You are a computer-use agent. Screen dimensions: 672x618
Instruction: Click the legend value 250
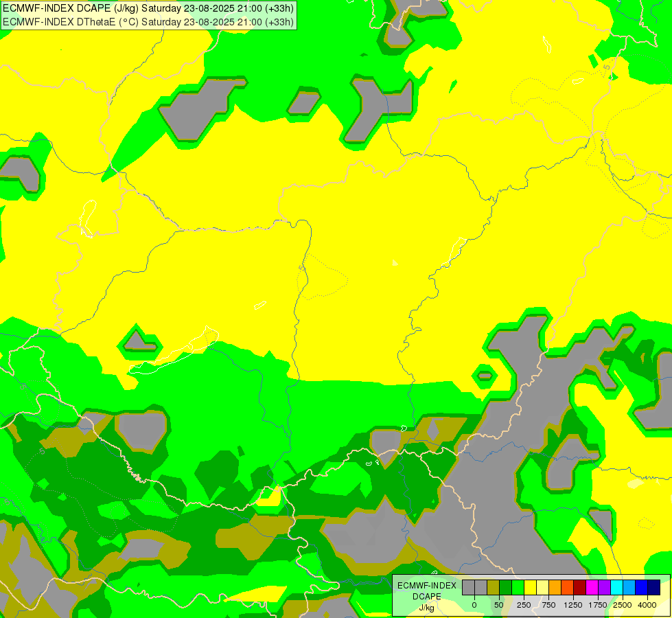524,605
